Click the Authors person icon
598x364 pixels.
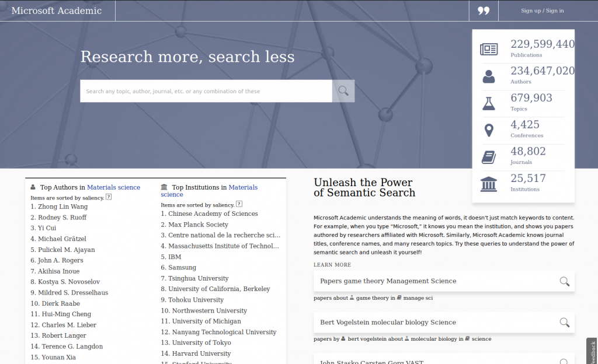pos(489,76)
